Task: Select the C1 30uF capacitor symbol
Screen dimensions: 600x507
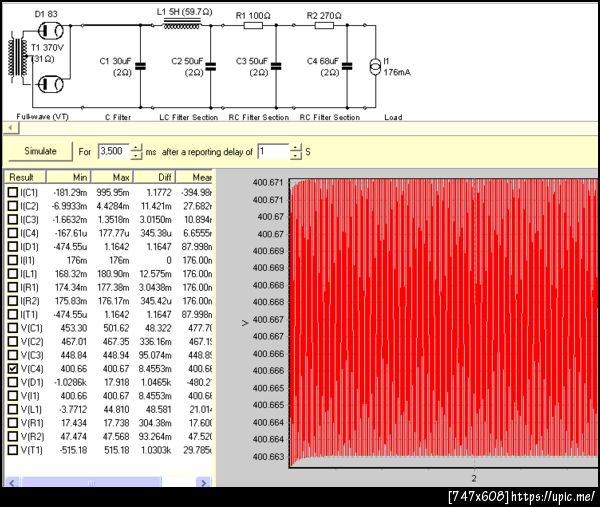Action: [x=140, y=66]
